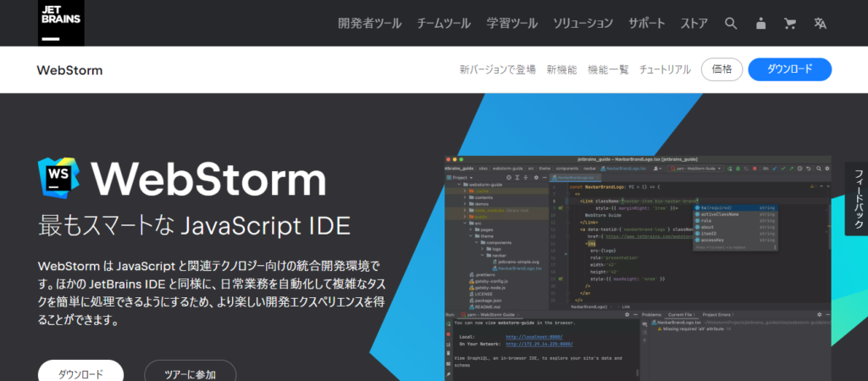Open the http://172.29.14.225:8000/ network link

(x=539, y=344)
